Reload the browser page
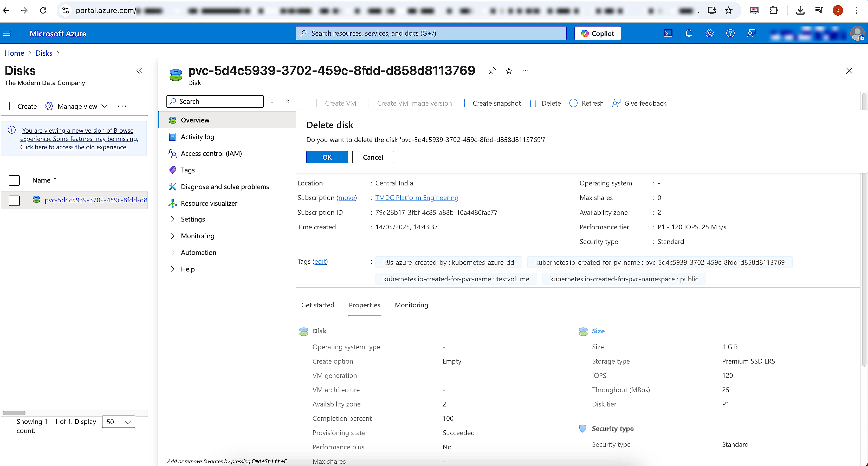868x466 pixels. point(43,10)
